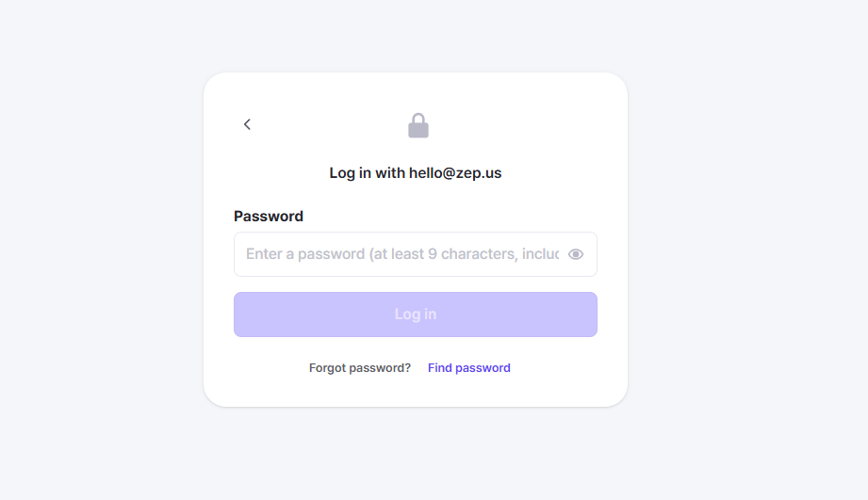
Task: Click the "Log in with hello@zep.us" heading
Action: (x=415, y=173)
